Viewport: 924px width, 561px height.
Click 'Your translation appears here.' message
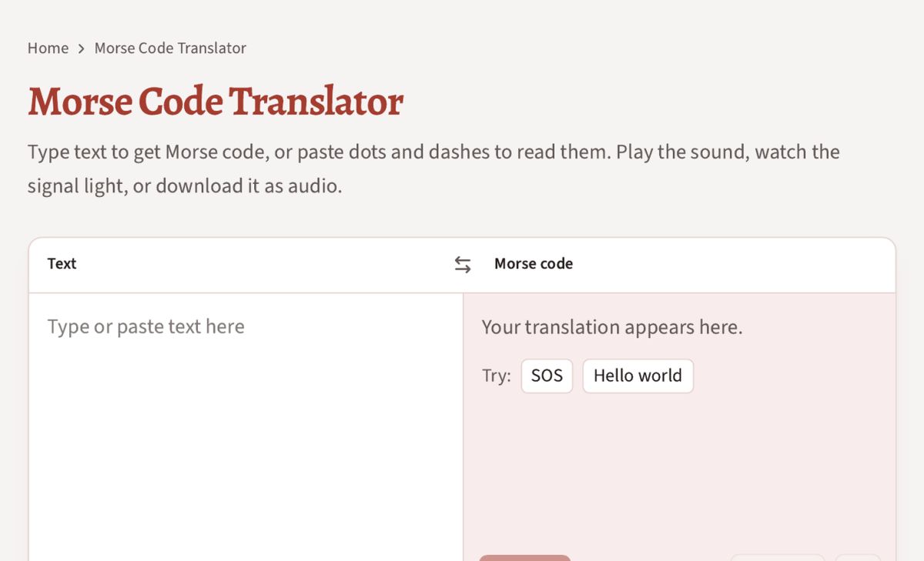[x=612, y=327]
